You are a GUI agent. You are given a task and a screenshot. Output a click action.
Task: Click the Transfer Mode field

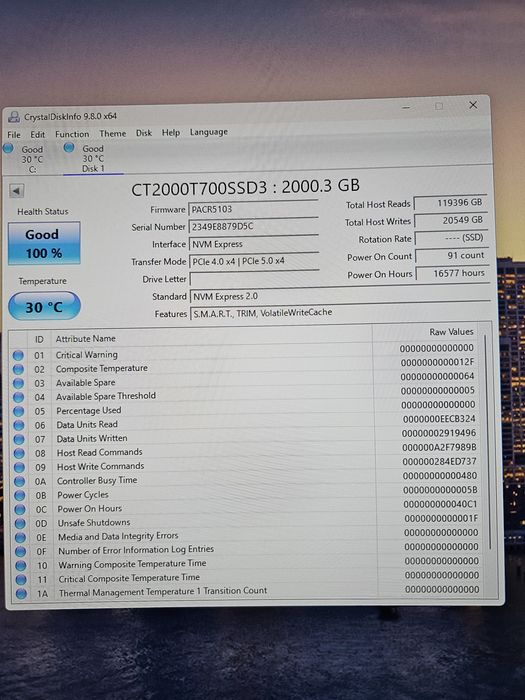coord(254,261)
